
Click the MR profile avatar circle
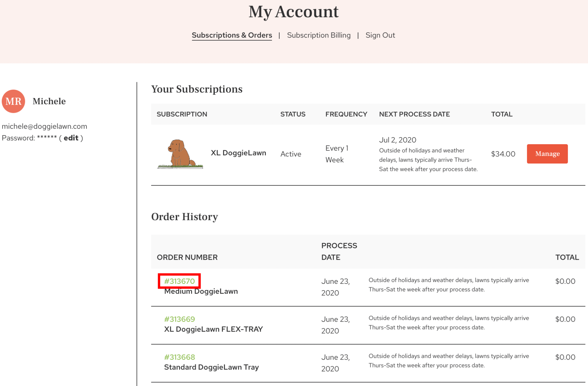pos(14,101)
